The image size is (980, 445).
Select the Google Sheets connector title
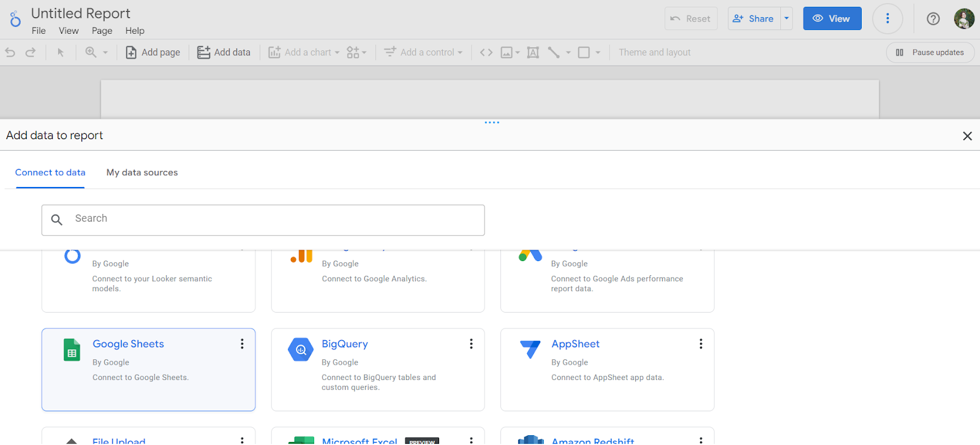128,344
